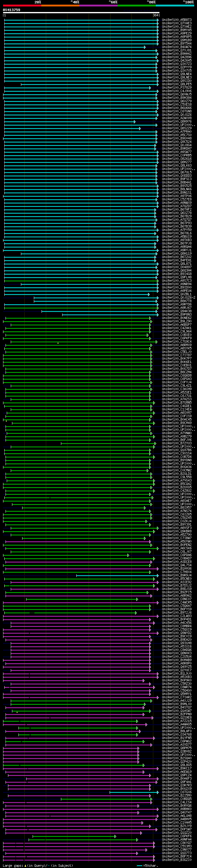Select hit label UniRef100_C6PKF6
Image resolution: width=197 pixels, height=868 pixels.
pos(177,836)
